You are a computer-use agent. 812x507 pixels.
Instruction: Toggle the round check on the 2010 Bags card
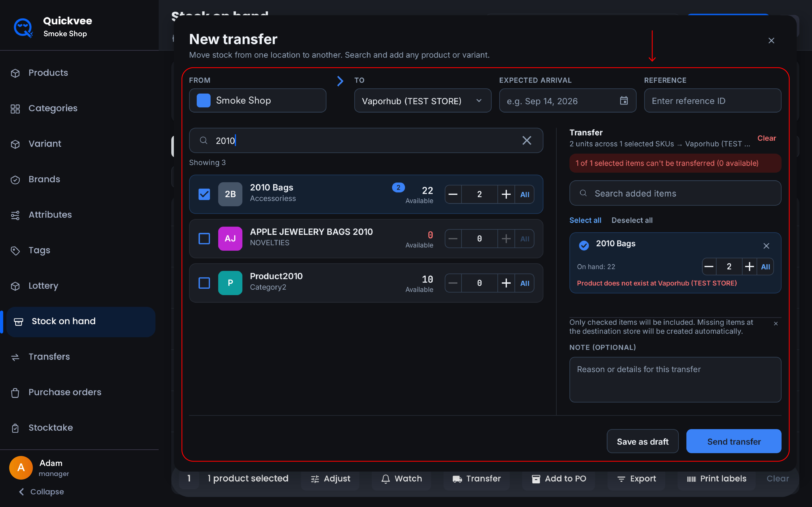(x=584, y=246)
